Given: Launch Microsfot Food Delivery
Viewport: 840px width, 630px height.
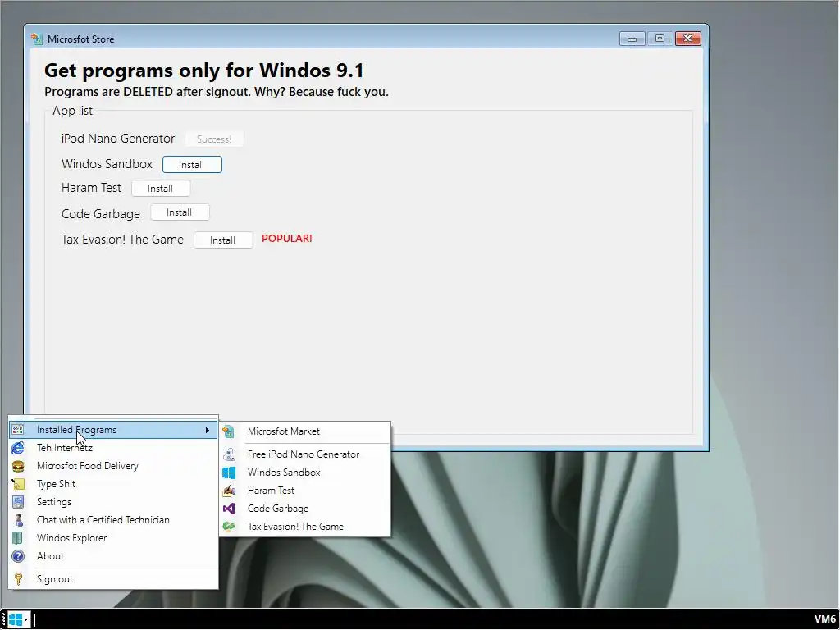Looking at the screenshot, I should 113,466.
